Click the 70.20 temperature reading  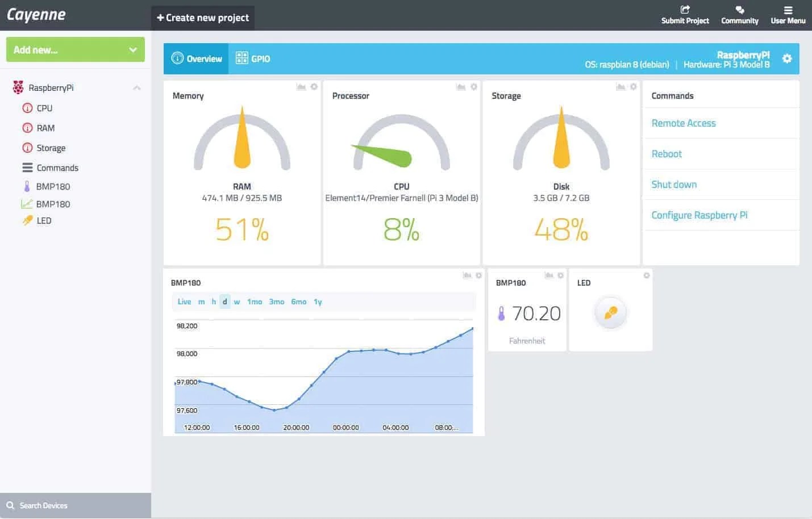[x=536, y=313]
